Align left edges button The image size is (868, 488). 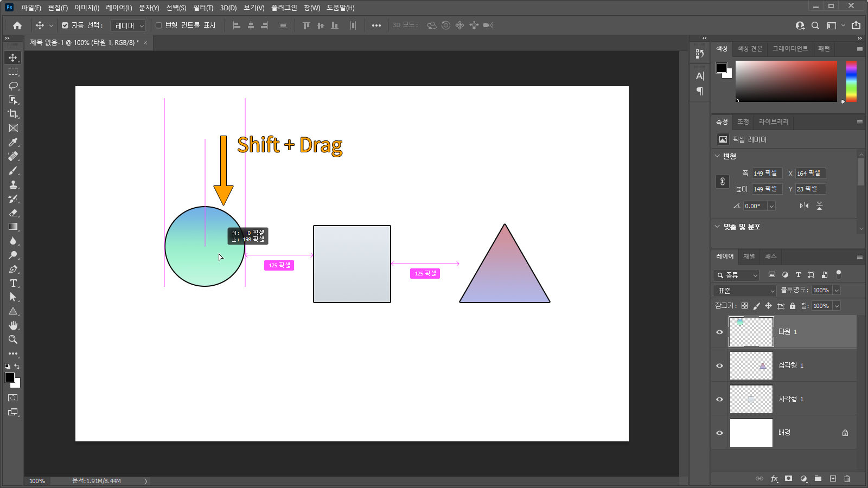point(237,25)
